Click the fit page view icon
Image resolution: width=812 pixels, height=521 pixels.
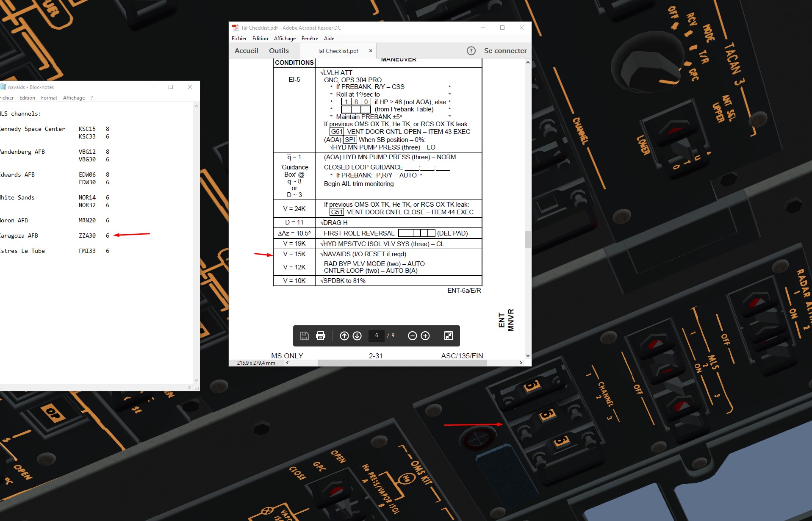tap(448, 336)
